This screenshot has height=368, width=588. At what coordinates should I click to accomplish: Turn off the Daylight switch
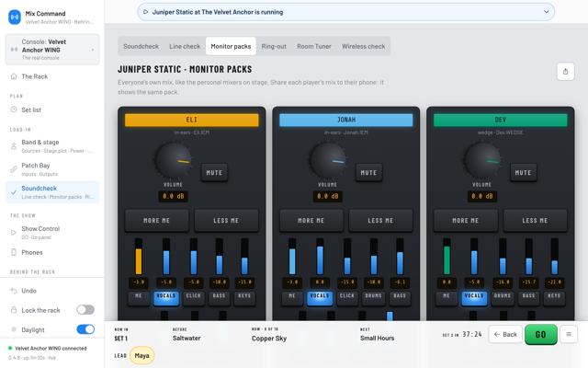(85, 329)
